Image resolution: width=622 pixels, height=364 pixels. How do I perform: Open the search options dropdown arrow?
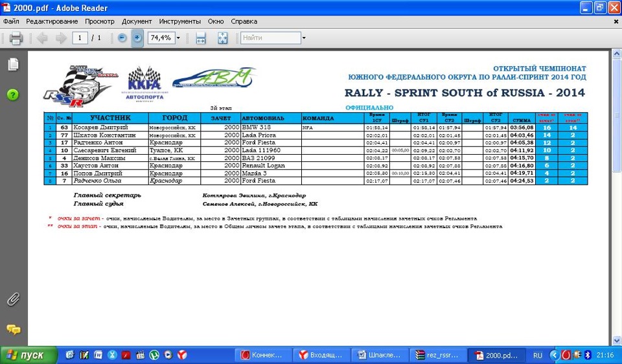pyautogui.click(x=304, y=38)
